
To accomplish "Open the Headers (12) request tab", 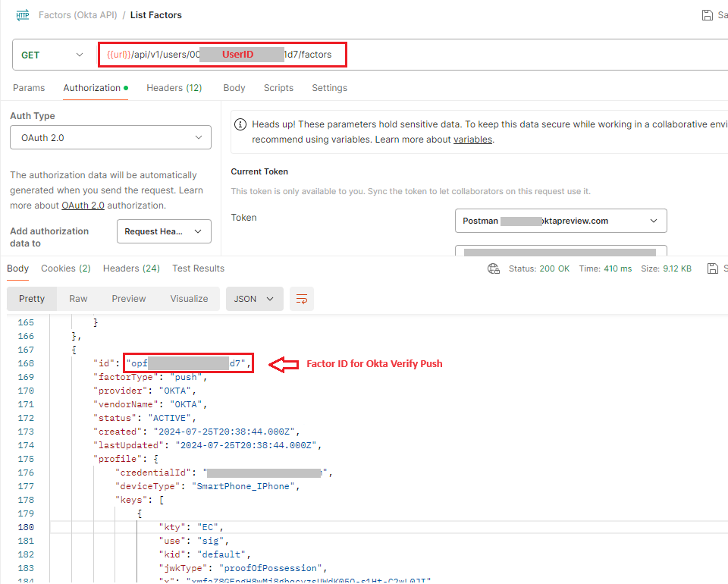I will tap(174, 88).
